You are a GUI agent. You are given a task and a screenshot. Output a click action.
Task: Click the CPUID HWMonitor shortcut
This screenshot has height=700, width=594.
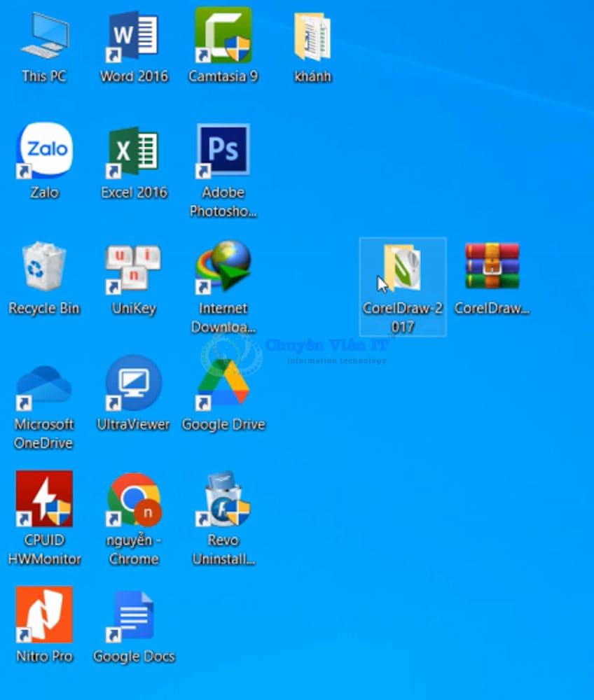tap(44, 500)
